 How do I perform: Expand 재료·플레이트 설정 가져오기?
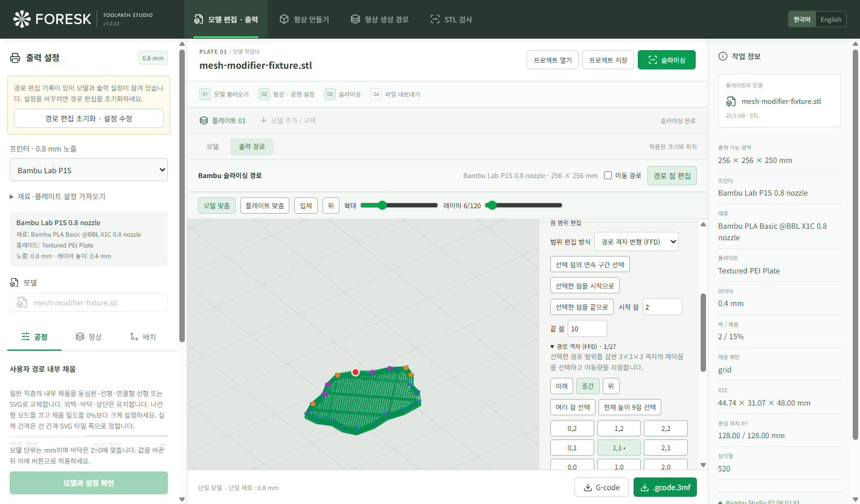[x=57, y=196]
